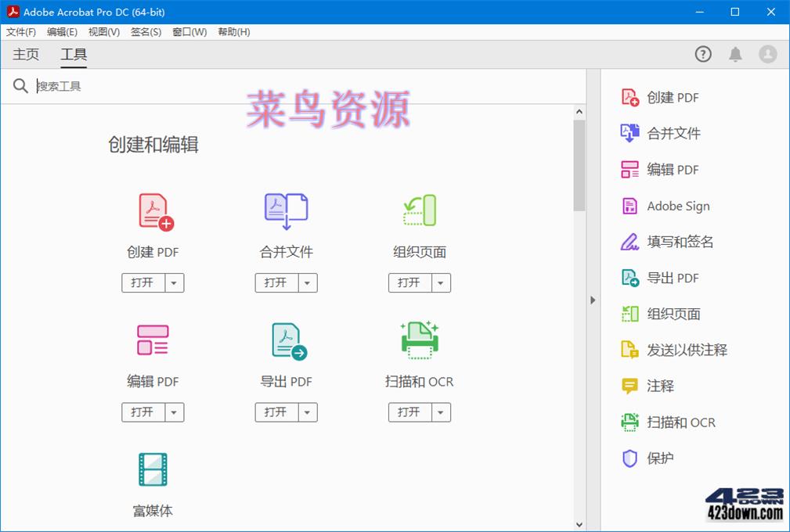Open the 文件(F) menu

click(x=20, y=32)
